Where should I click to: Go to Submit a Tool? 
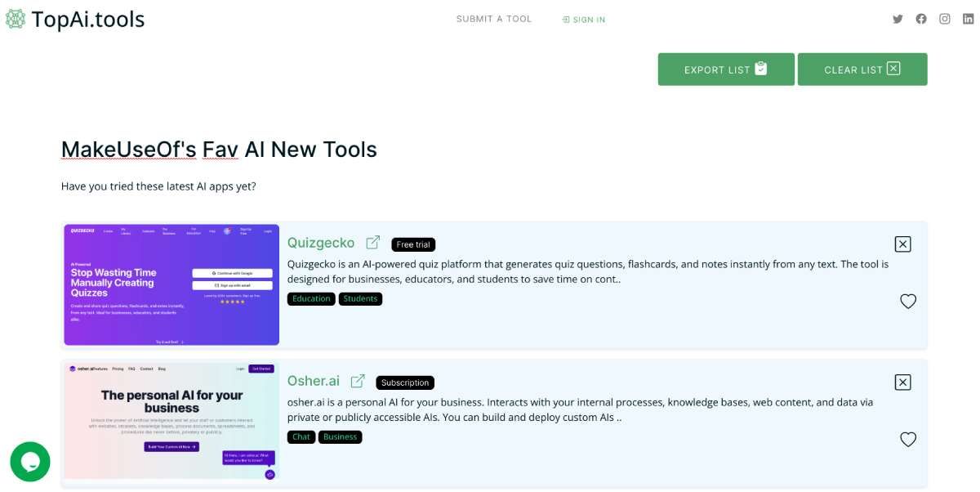point(493,19)
